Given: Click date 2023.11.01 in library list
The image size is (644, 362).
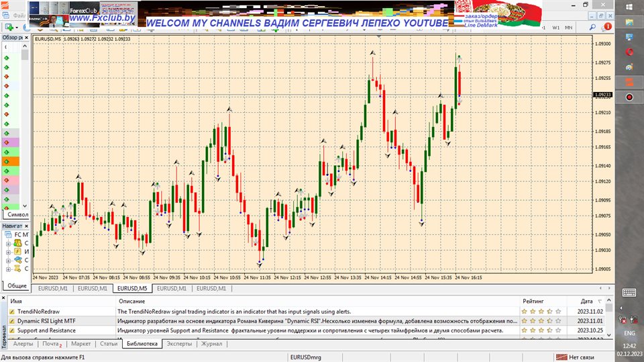Looking at the screenshot, I should point(590,321).
